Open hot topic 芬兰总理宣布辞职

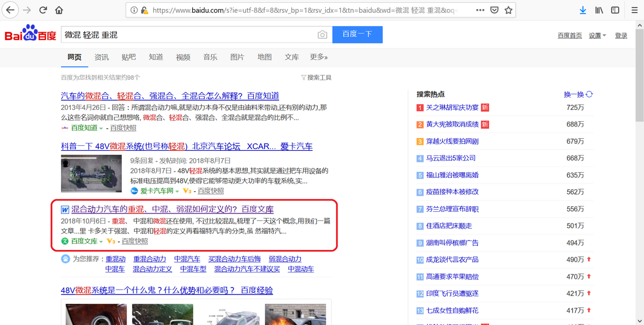coord(452,209)
